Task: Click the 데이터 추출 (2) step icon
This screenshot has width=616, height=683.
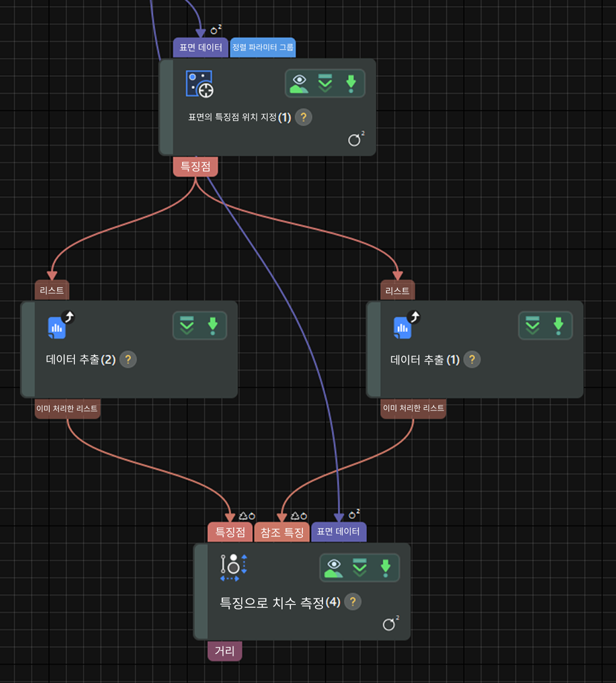Action: 60,325
